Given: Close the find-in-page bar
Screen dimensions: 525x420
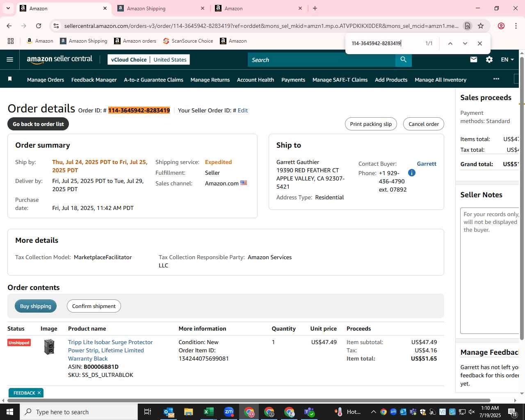Looking at the screenshot, I should [479, 43].
